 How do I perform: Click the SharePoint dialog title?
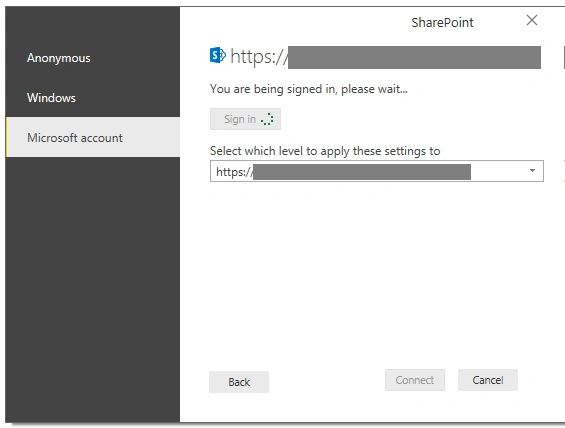pos(442,23)
